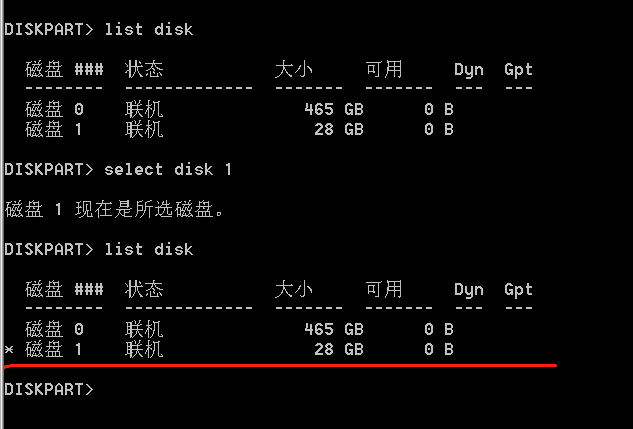Click the Dyn column header in the first table

468,70
